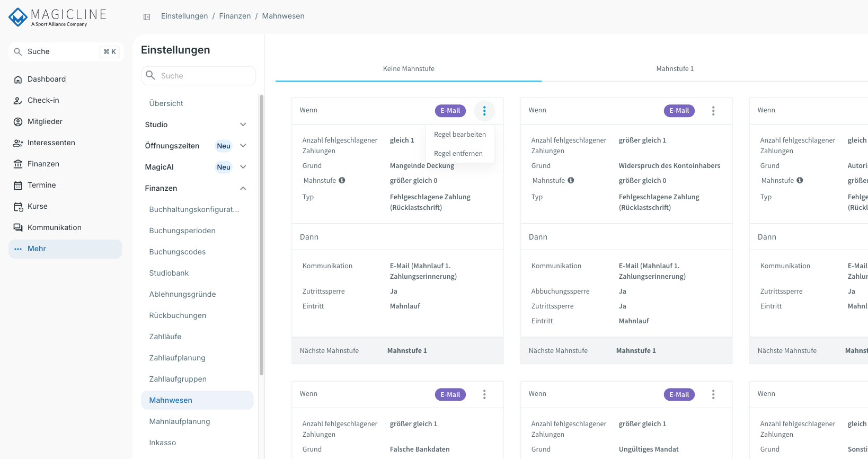Open three-dot menu of Falsche Bankdaten rule
868x459 pixels.
(484, 394)
